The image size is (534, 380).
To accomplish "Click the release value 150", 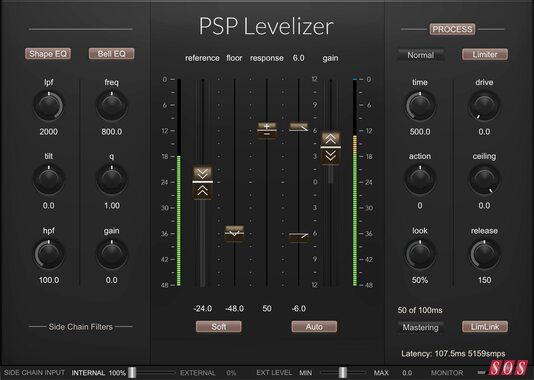I will pyautogui.click(x=484, y=280).
